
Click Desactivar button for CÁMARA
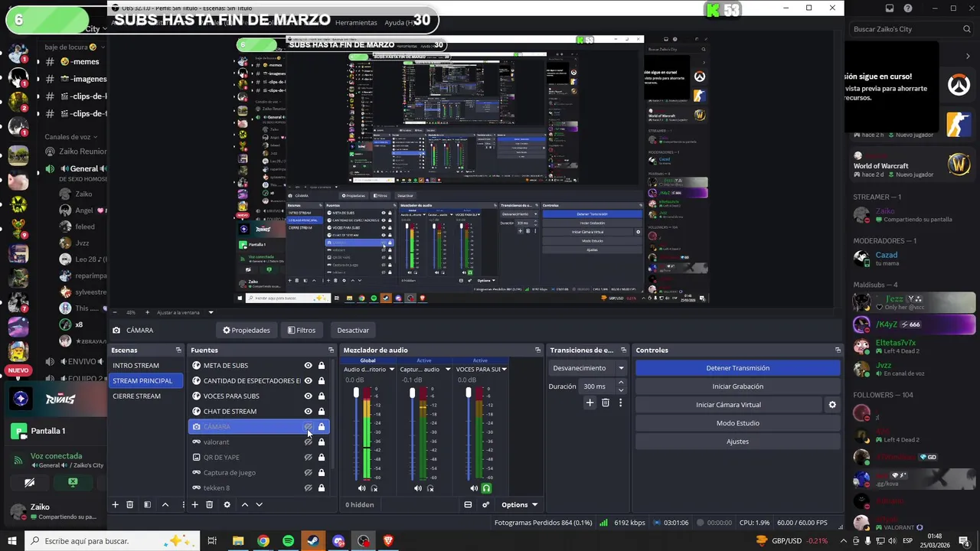353,331
